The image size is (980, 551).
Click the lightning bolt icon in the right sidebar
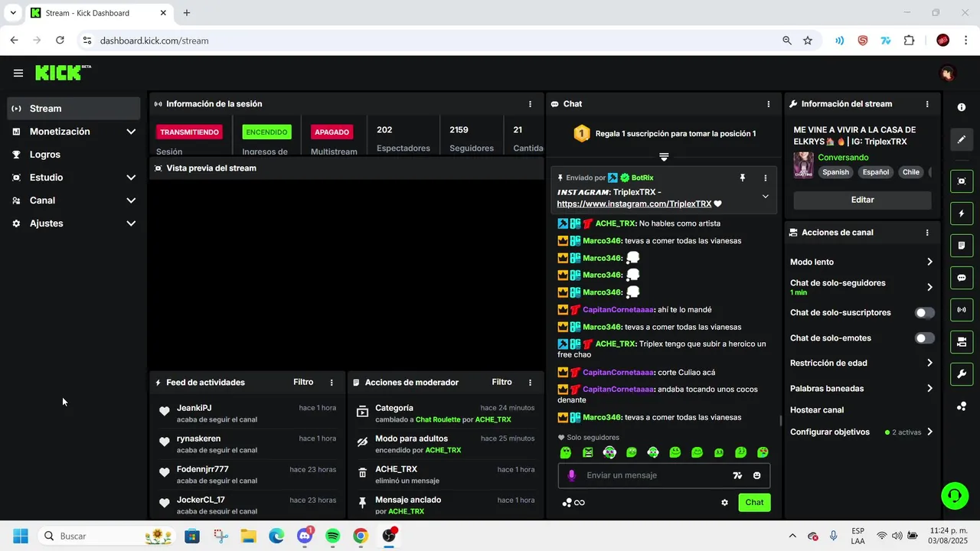click(x=962, y=214)
